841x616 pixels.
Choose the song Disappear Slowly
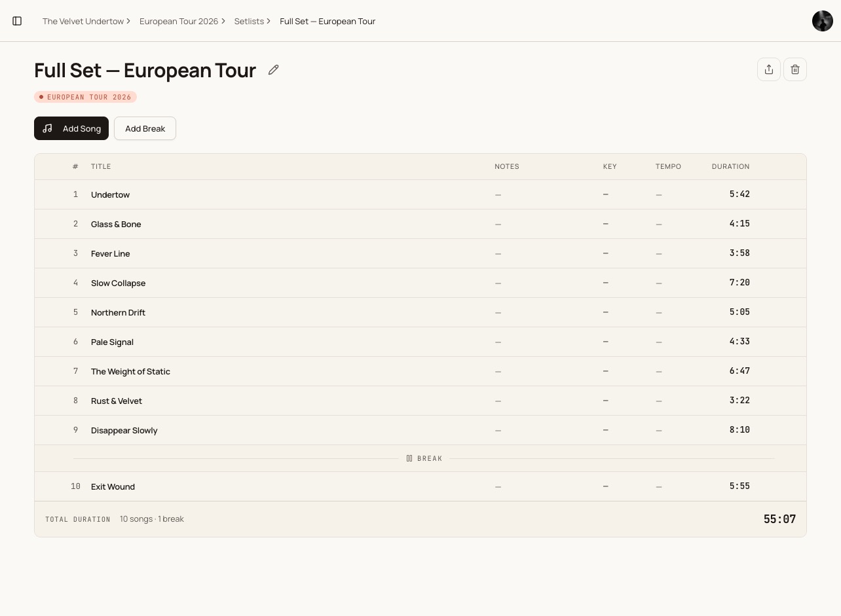(x=124, y=430)
